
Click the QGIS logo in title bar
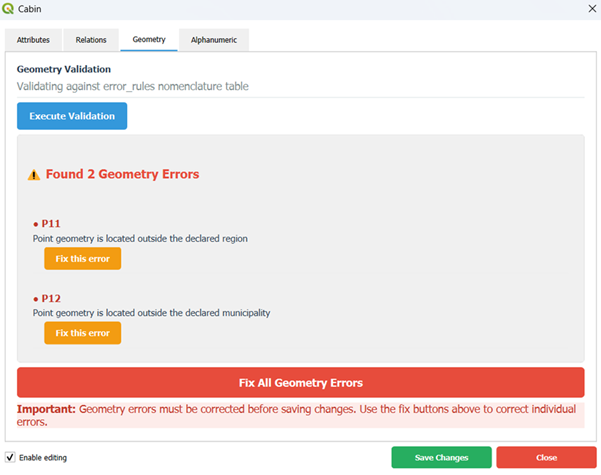click(x=9, y=9)
